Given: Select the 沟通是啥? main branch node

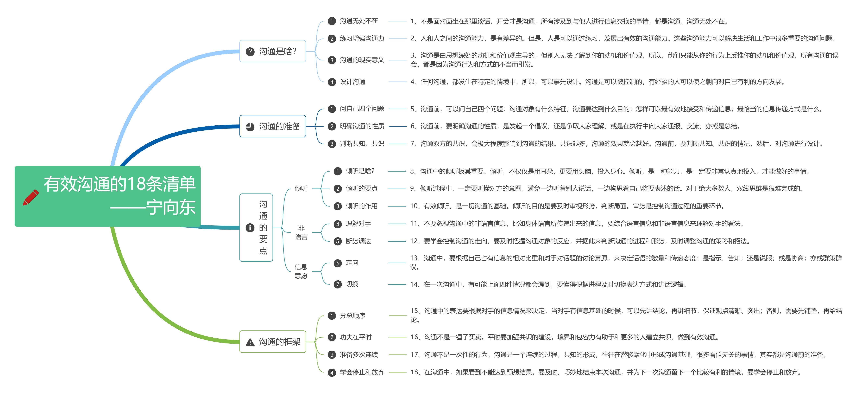Looking at the screenshot, I should point(277,52).
